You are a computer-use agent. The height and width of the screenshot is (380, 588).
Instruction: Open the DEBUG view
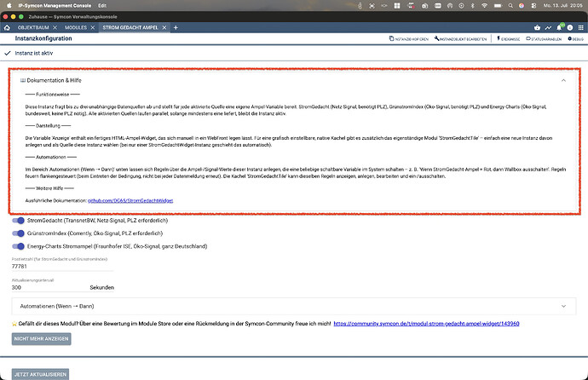tap(575, 39)
